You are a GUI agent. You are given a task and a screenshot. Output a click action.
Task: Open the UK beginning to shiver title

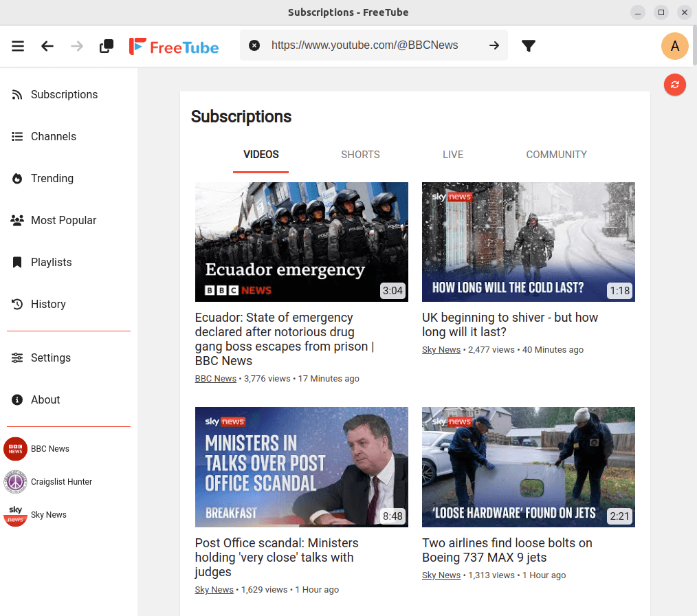[x=510, y=324]
